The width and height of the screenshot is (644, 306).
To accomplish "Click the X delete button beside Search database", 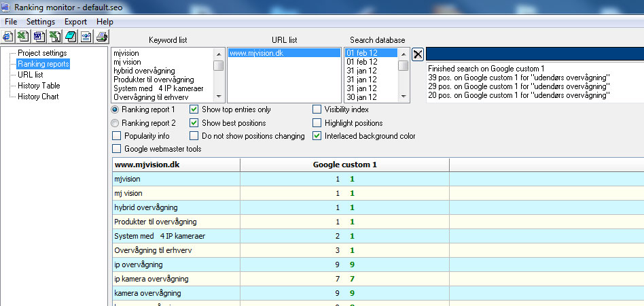I will pyautogui.click(x=418, y=54).
